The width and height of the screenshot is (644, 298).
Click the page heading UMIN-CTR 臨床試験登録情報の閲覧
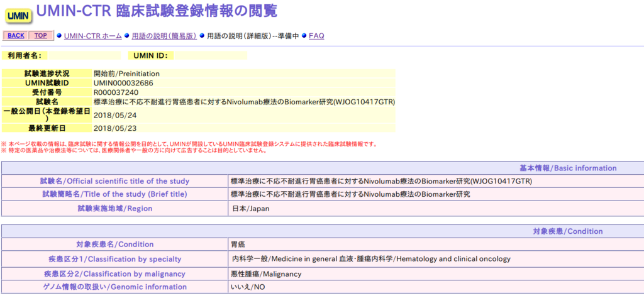157,11
